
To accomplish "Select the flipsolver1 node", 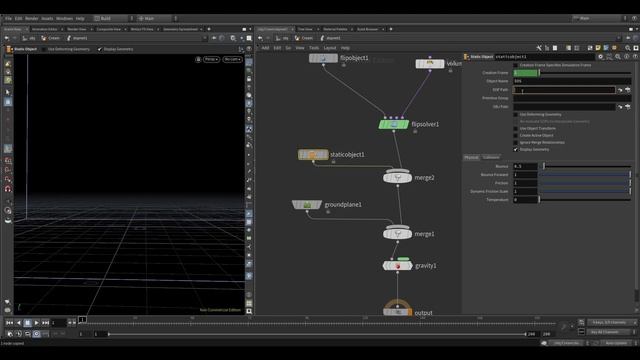I will (x=393, y=124).
